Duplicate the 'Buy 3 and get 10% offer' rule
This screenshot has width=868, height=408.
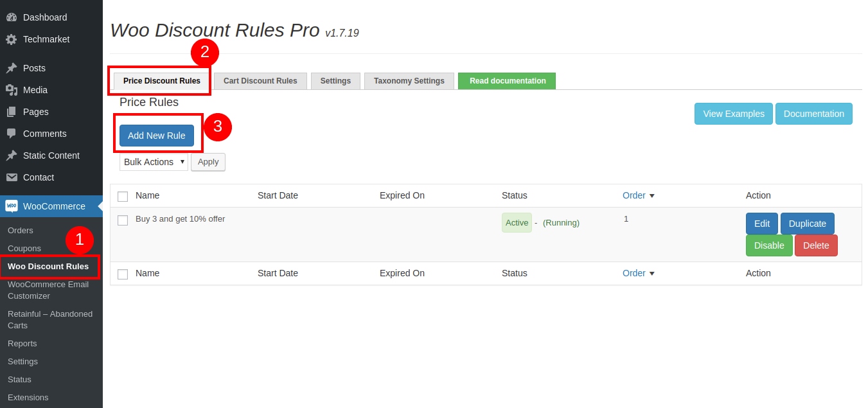point(808,224)
